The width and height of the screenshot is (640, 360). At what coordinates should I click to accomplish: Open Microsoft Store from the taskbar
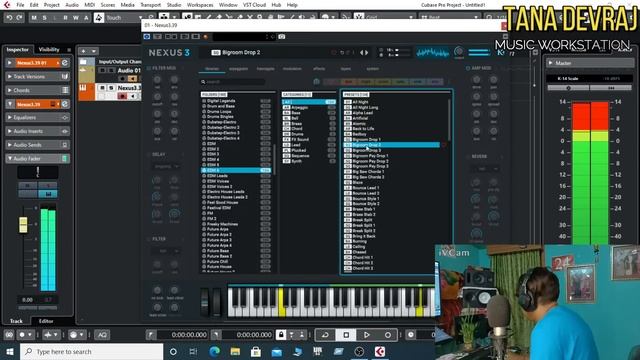click(256, 351)
